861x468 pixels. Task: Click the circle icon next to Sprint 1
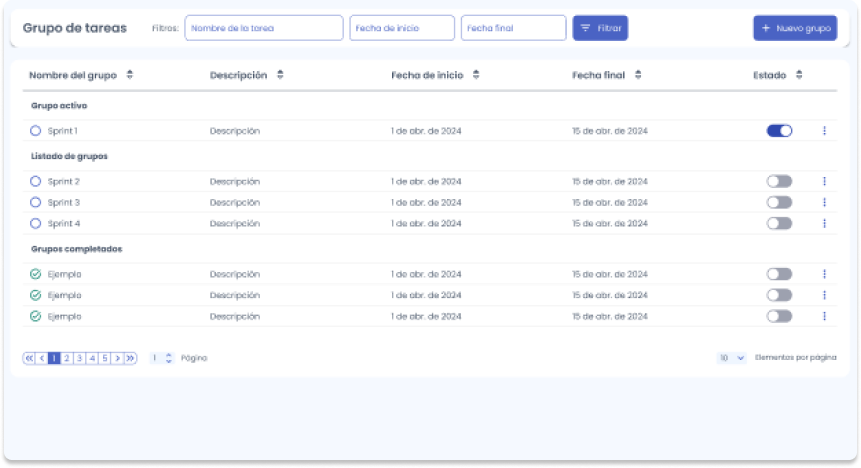click(36, 131)
